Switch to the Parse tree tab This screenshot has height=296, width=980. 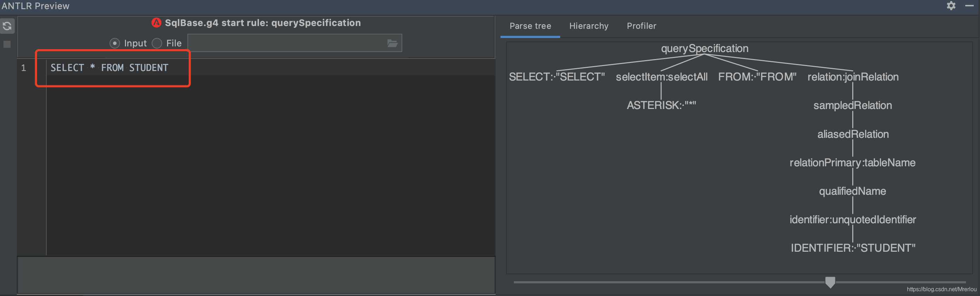coord(530,26)
